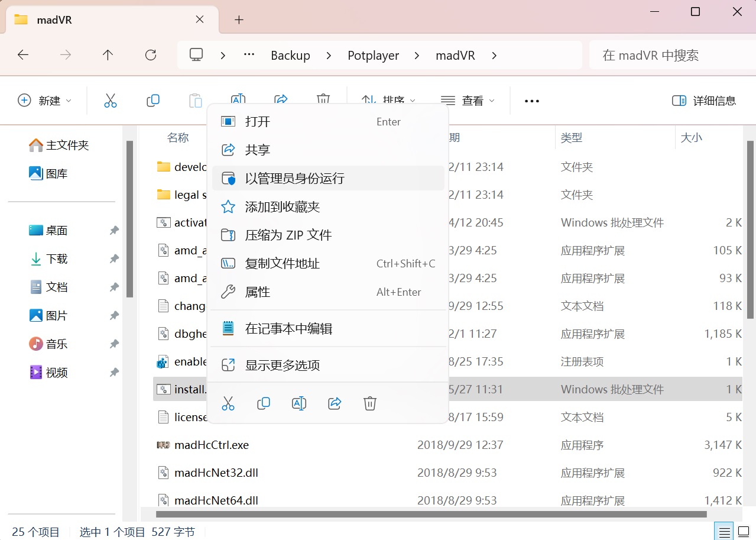Click the pin icon next to 视频
Screen dimensions: 756x540
[x=114, y=373]
